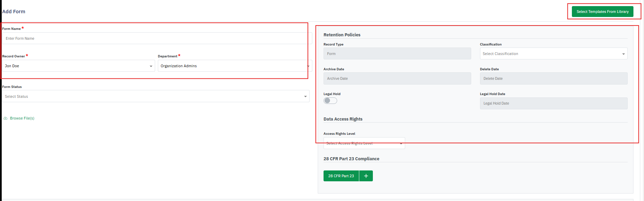Open the Record Owner dropdown showing Jon Doe
The width and height of the screenshot is (644, 201).
78,66
